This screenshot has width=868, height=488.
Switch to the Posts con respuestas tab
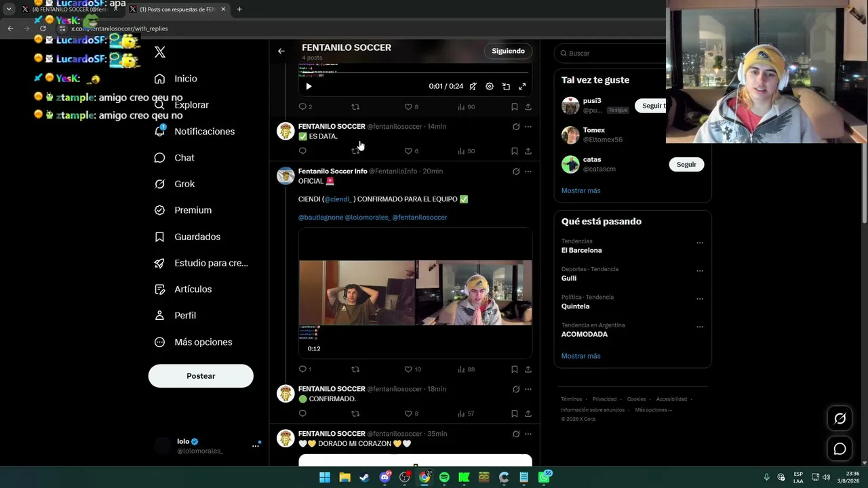click(x=179, y=9)
